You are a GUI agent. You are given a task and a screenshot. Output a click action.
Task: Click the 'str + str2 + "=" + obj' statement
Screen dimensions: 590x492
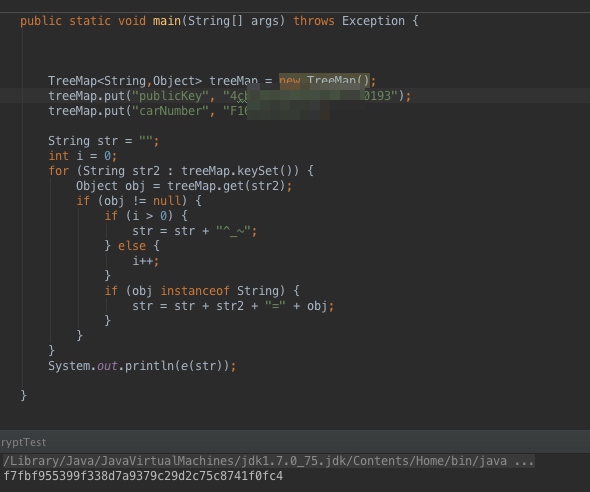coord(233,306)
